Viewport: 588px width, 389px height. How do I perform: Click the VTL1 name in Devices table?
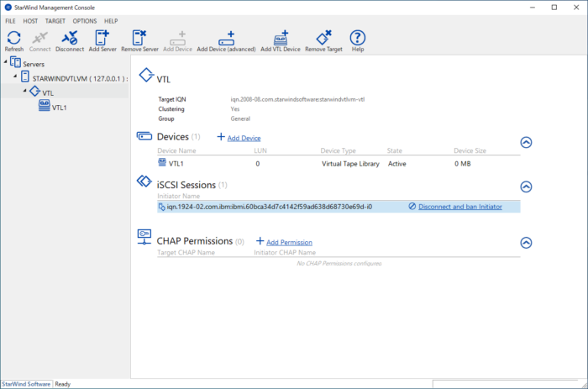176,164
